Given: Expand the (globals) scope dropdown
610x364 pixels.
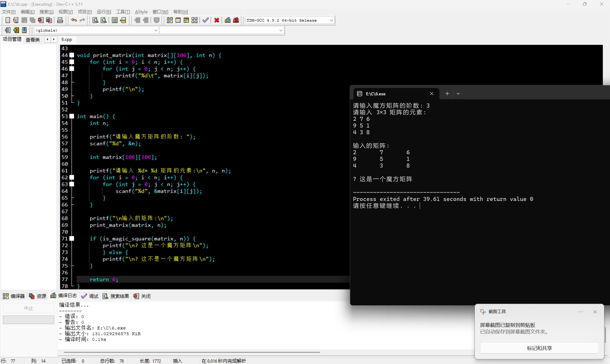Looking at the screenshot, I should tap(155, 31).
